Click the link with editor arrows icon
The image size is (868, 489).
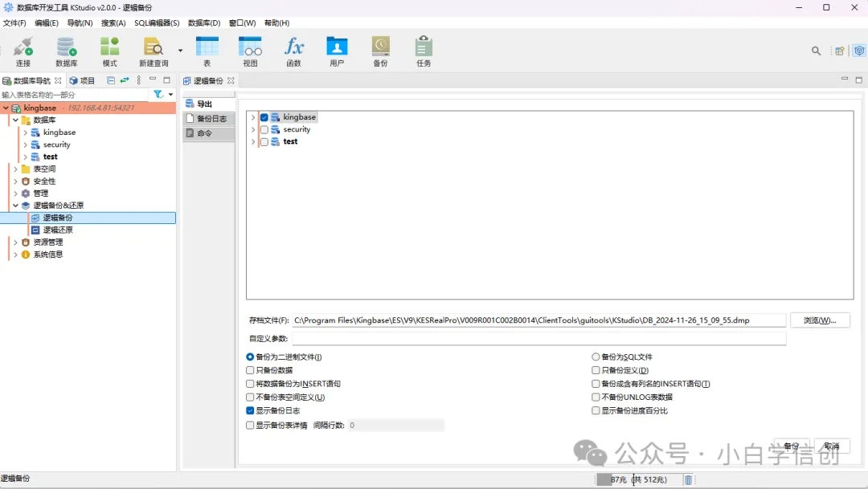[125, 80]
